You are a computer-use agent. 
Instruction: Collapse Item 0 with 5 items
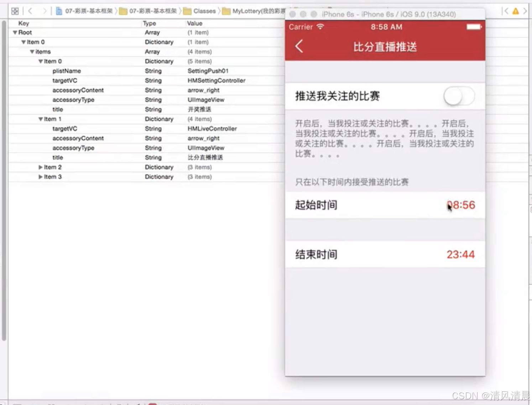41,61
